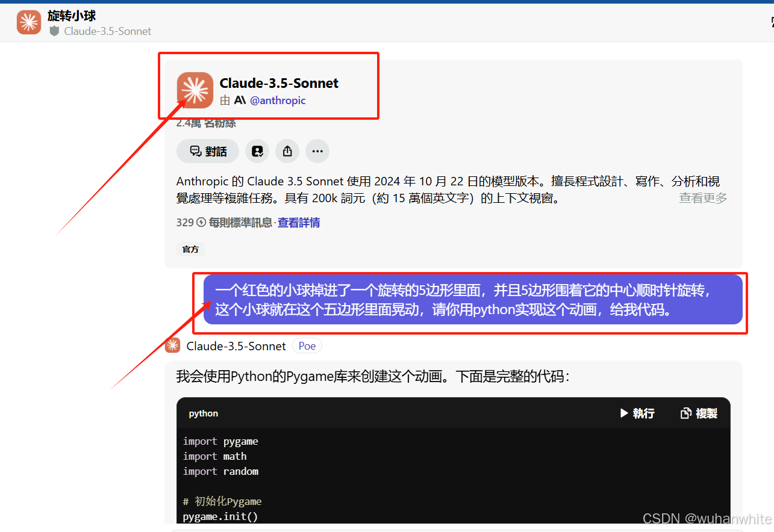Click Claude-3.5-Sonnet name above the reply
This screenshot has width=774, height=532.
pyautogui.click(x=236, y=346)
